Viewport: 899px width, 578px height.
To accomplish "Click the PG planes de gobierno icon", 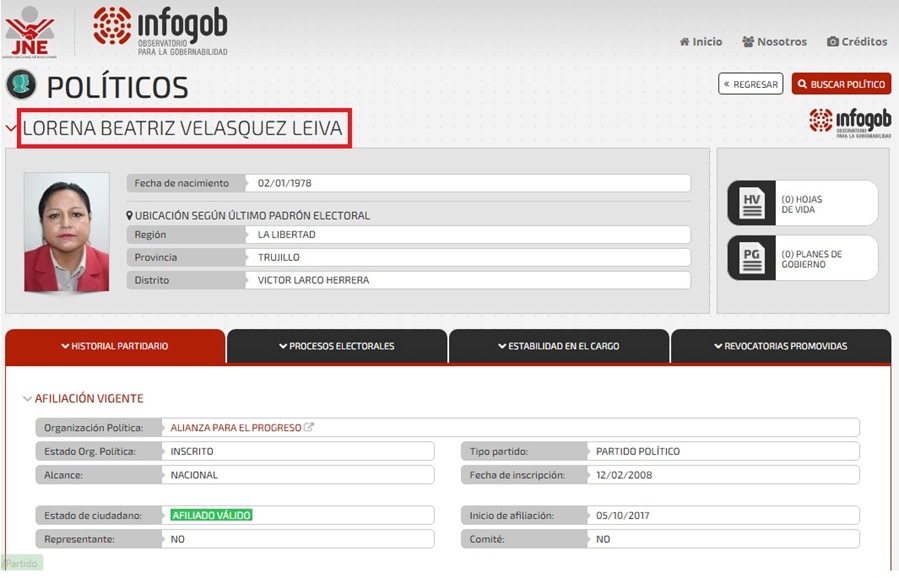I will (x=752, y=259).
